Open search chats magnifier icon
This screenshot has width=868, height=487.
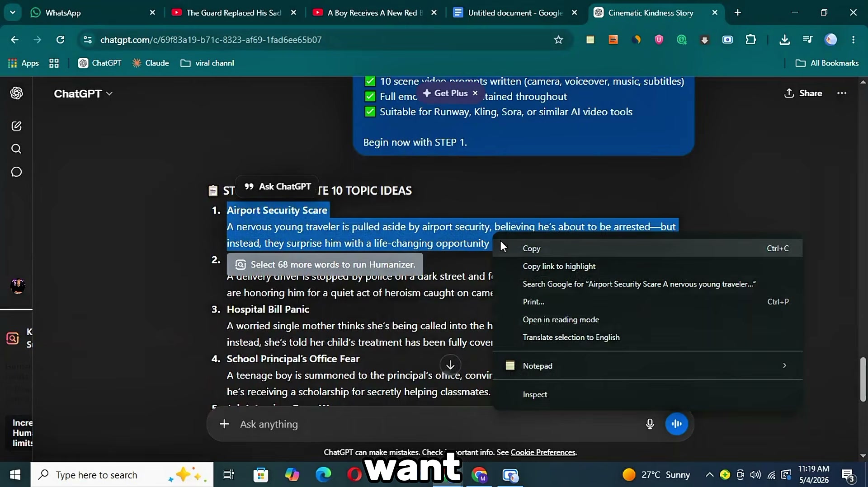(x=17, y=149)
